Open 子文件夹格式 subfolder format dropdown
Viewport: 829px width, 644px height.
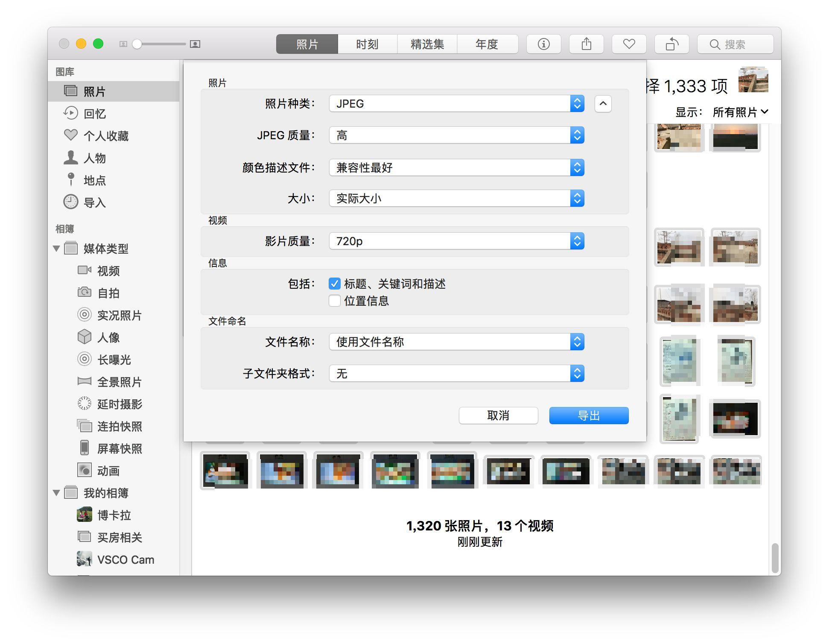[456, 374]
